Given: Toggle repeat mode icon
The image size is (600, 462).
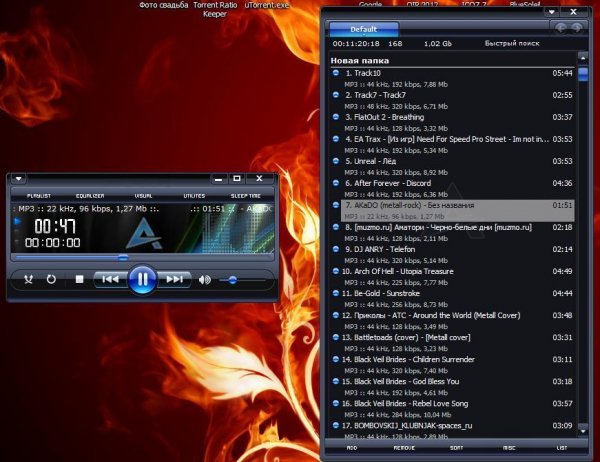Looking at the screenshot, I should coord(51,279).
